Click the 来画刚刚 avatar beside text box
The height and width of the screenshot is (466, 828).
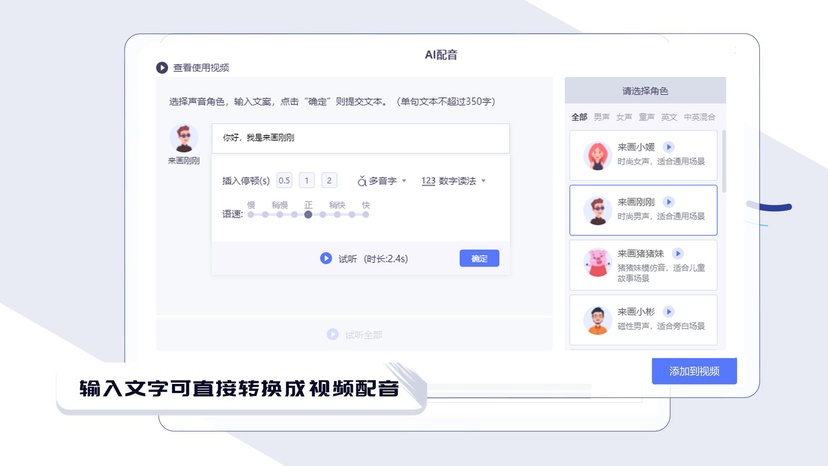coord(183,139)
